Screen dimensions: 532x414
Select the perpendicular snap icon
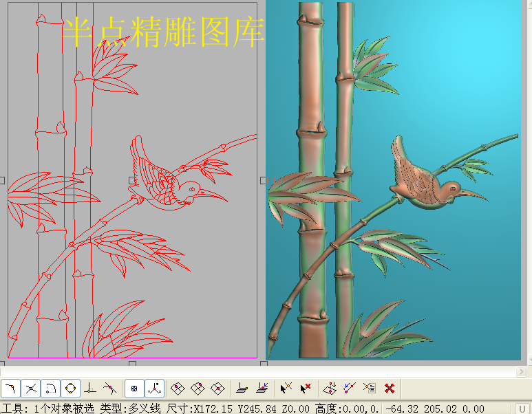click(x=89, y=389)
